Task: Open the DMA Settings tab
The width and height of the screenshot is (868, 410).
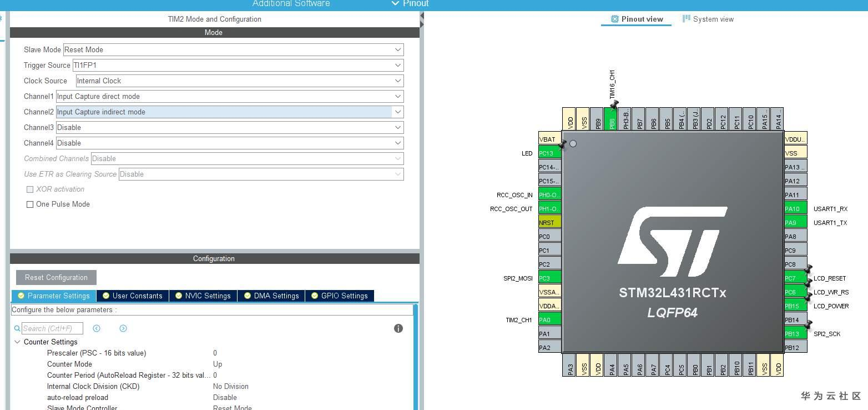Action: [272, 296]
